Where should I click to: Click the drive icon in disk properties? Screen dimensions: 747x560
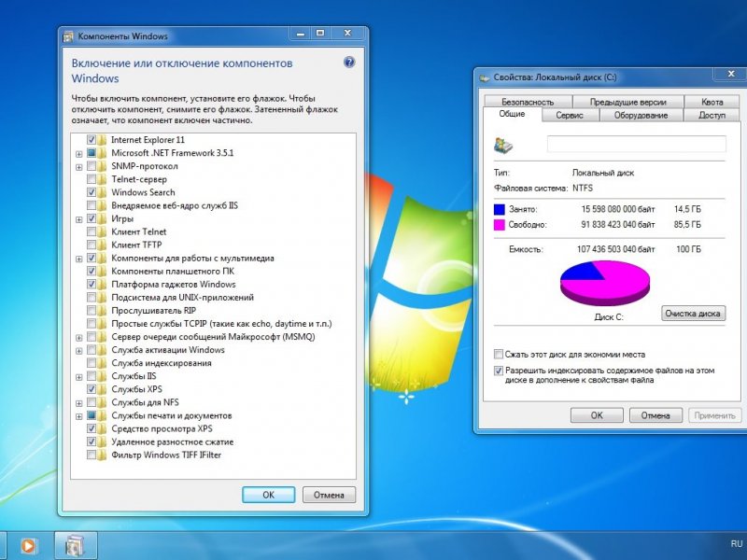click(503, 146)
